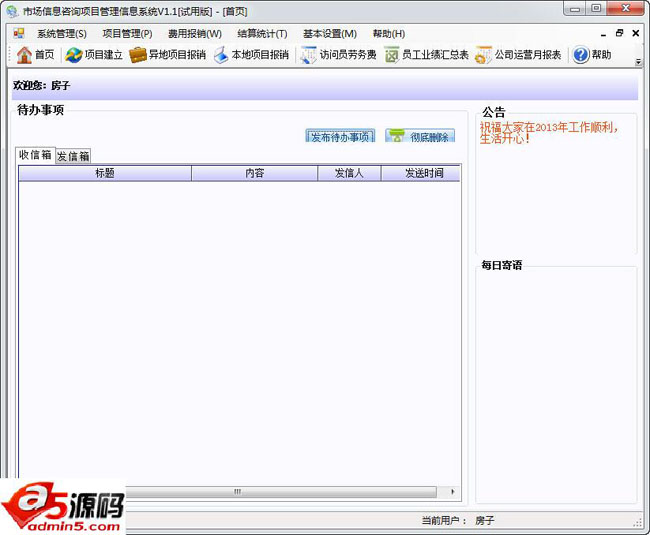Minimize the main application window
This screenshot has width=650, height=535.
coord(575,9)
